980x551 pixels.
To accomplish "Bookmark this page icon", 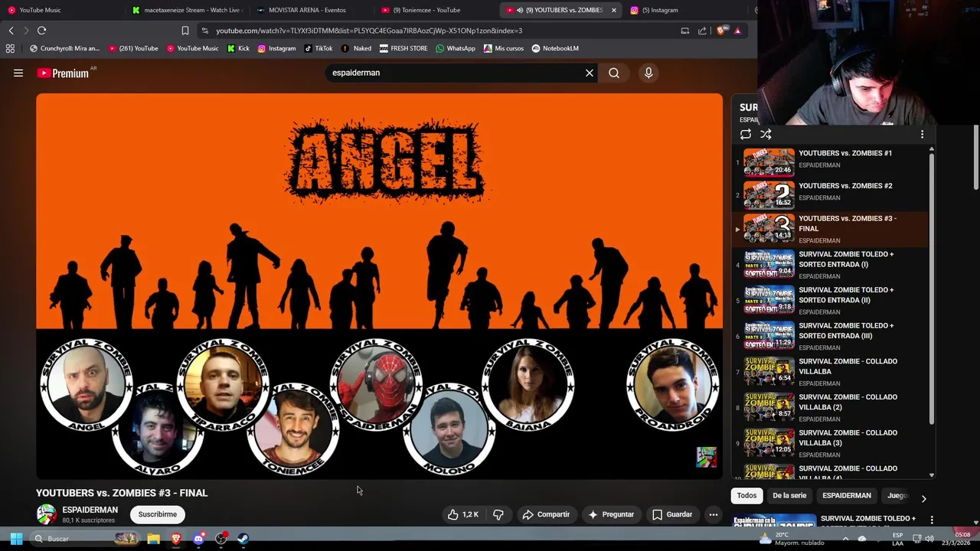I will point(185,31).
